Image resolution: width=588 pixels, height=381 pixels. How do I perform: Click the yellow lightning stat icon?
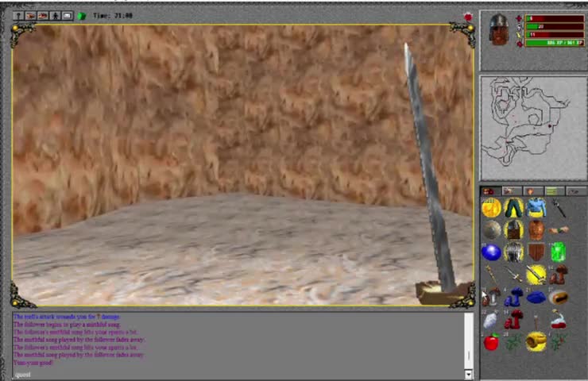519,35
